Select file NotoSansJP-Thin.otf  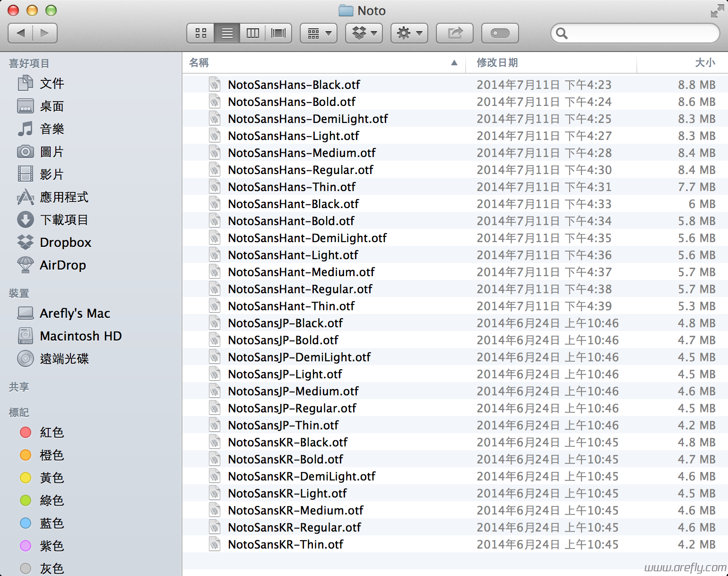coord(455,425)
